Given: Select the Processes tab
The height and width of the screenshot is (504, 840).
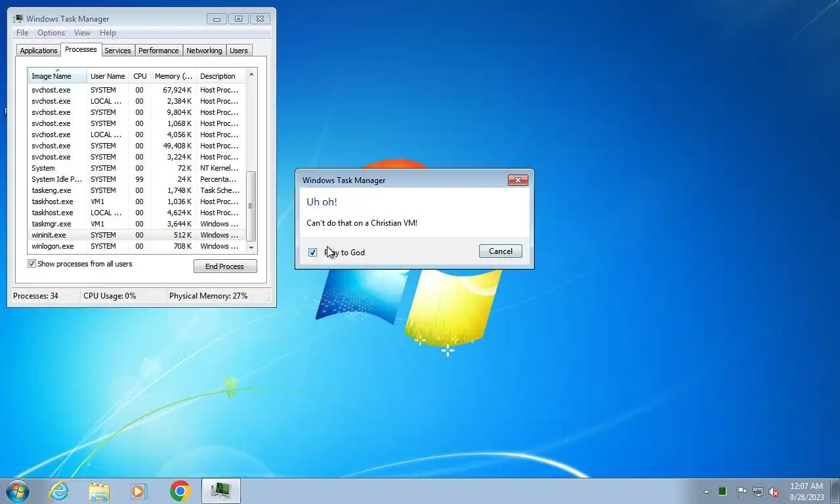Looking at the screenshot, I should pyautogui.click(x=81, y=49).
